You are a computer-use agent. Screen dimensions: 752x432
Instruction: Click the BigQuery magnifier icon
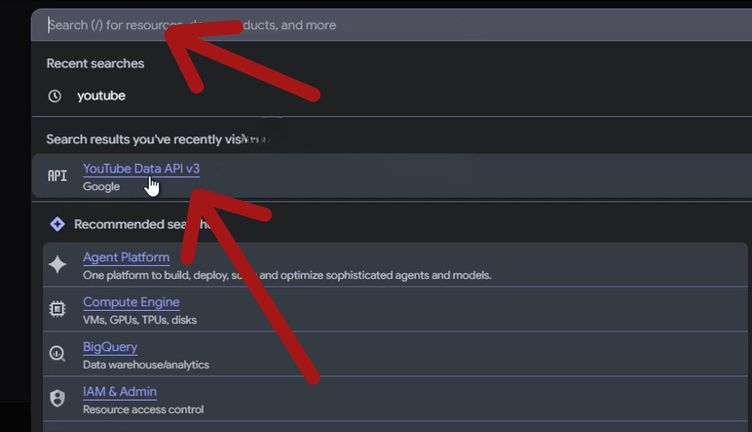click(x=57, y=354)
